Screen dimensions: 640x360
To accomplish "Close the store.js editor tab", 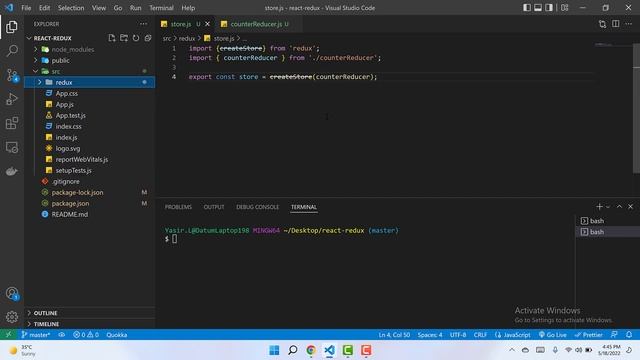I will (207, 24).
